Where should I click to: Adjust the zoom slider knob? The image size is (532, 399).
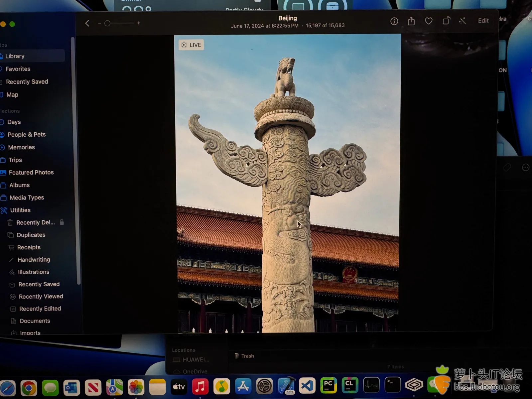point(107,23)
